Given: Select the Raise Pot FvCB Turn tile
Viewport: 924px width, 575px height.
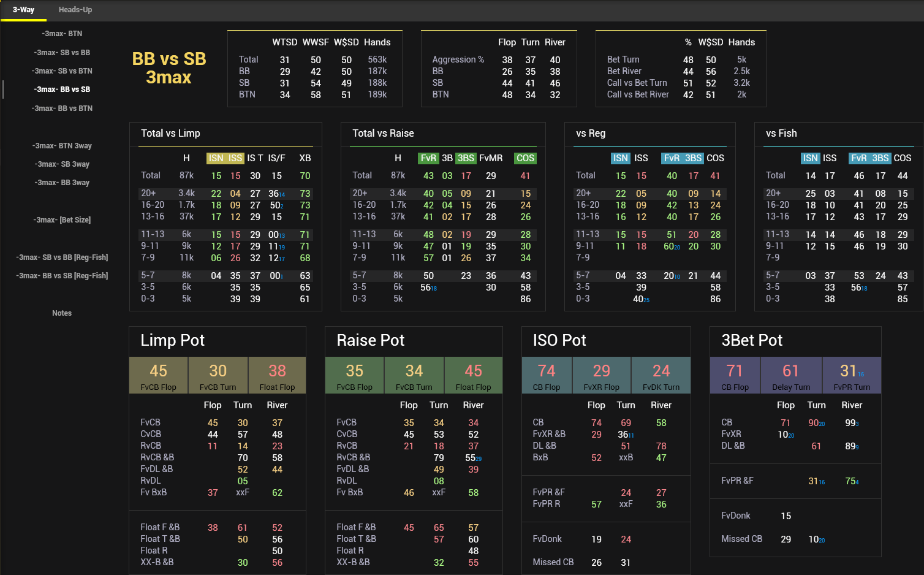Looking at the screenshot, I should [x=414, y=375].
